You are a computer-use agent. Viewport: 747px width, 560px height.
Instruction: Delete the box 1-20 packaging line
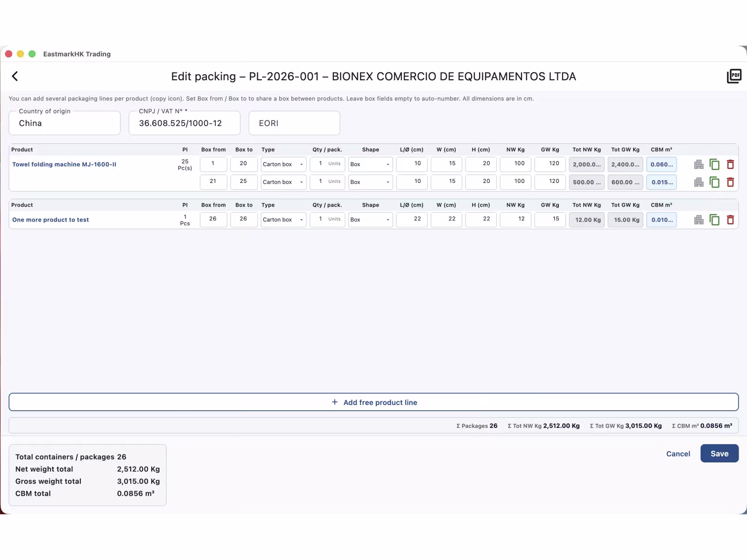[x=731, y=164]
